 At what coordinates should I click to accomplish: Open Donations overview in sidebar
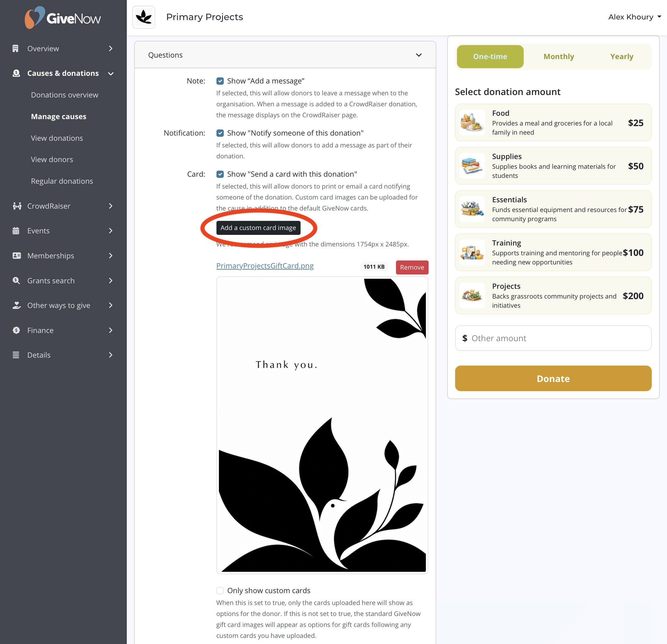[x=65, y=95]
